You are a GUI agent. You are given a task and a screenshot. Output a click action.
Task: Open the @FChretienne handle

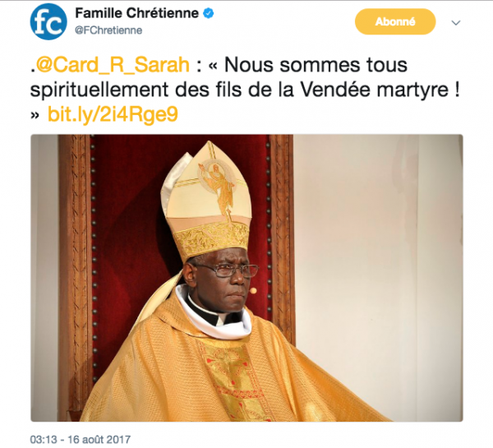click(108, 30)
